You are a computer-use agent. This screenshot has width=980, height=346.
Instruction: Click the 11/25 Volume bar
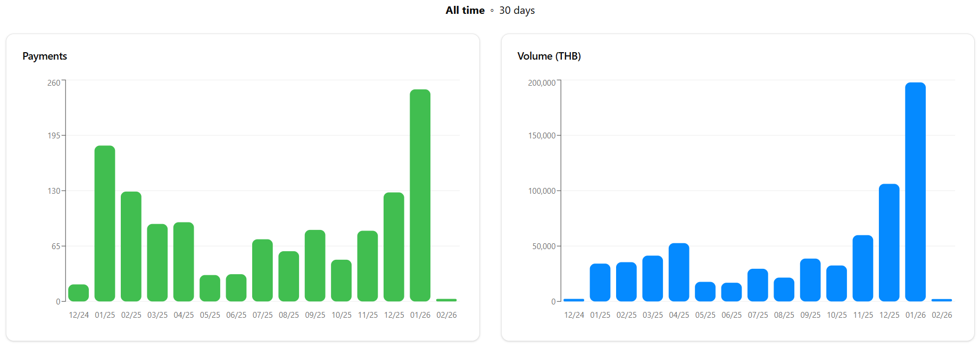tap(862, 268)
